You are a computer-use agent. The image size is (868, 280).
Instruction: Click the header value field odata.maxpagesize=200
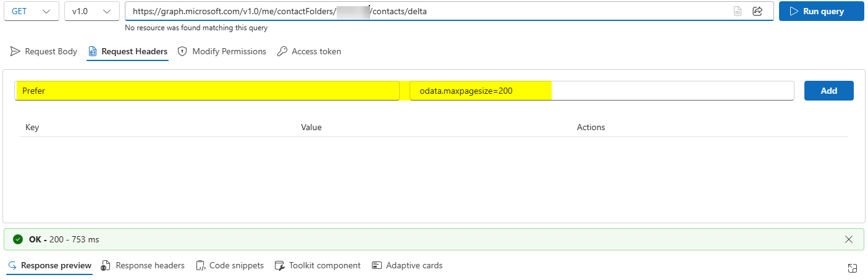click(x=602, y=91)
